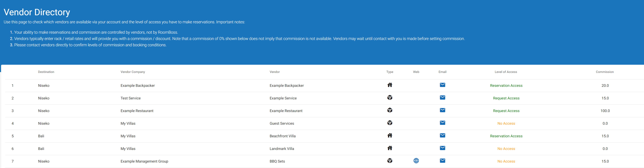Click the Vendor Company column header
Image resolution: width=644 pixels, height=168 pixels.
click(x=132, y=72)
